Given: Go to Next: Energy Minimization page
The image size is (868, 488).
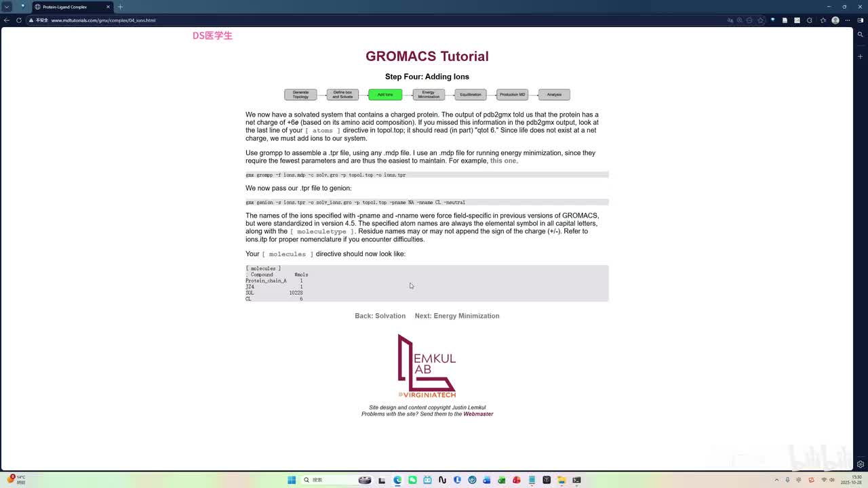Looking at the screenshot, I should point(457,316).
